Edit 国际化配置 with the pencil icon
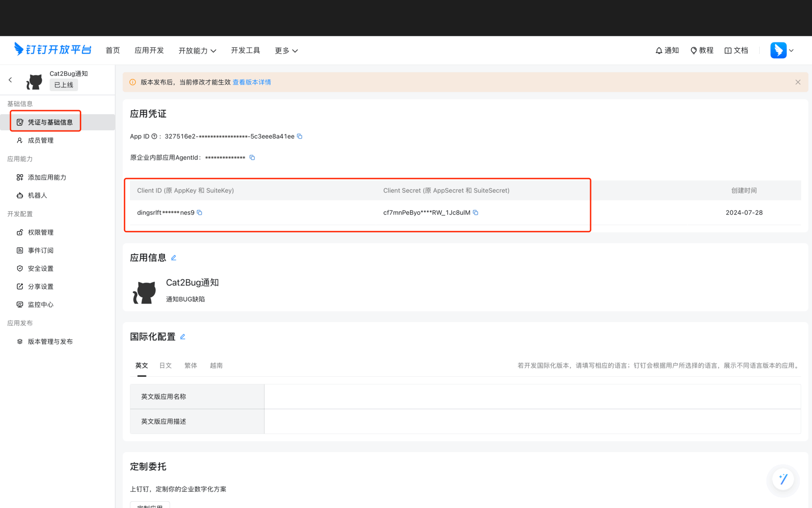The height and width of the screenshot is (508, 812). [183, 337]
